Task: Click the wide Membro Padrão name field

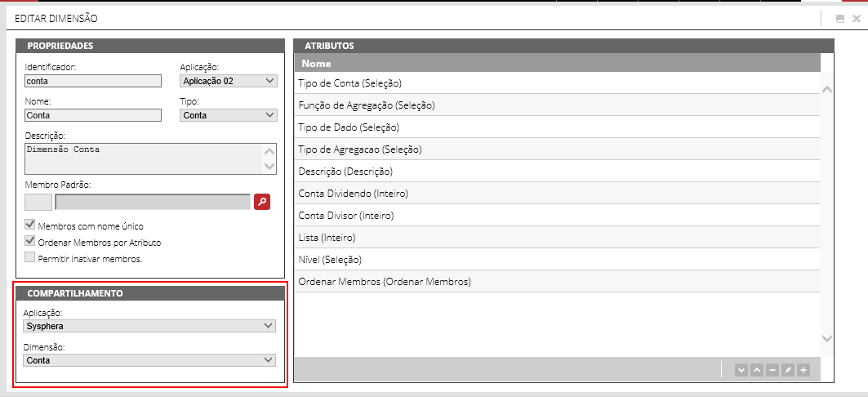Action: [x=153, y=202]
